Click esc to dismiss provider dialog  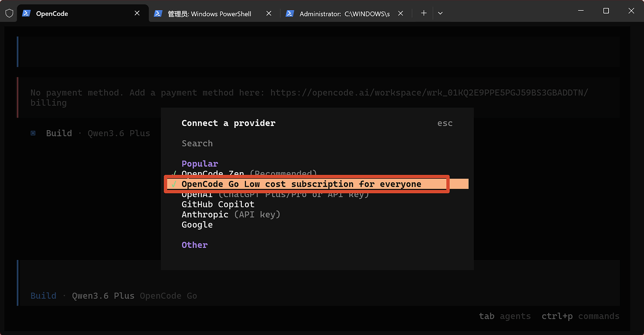(x=445, y=123)
